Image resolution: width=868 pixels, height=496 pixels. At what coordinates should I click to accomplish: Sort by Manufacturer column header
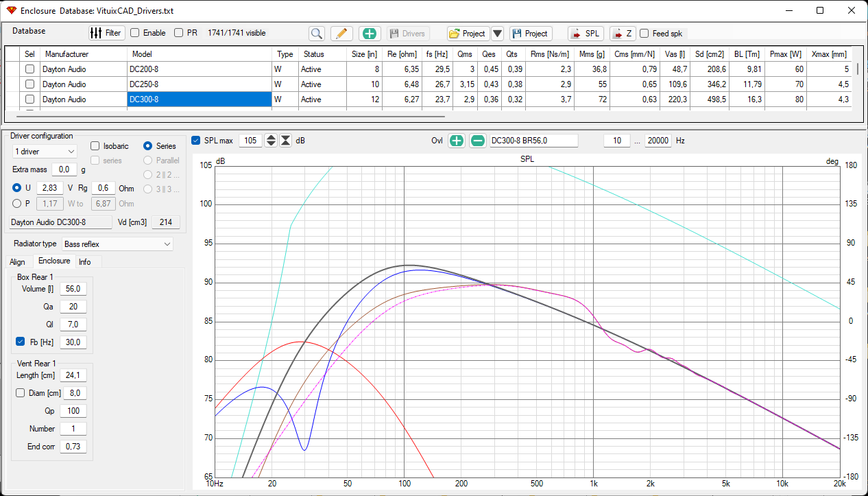coord(83,54)
